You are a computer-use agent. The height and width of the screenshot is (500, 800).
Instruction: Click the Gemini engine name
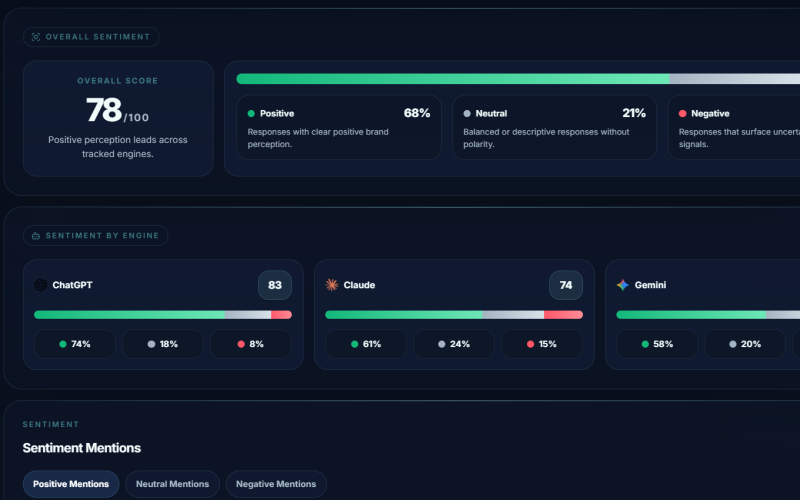click(650, 285)
